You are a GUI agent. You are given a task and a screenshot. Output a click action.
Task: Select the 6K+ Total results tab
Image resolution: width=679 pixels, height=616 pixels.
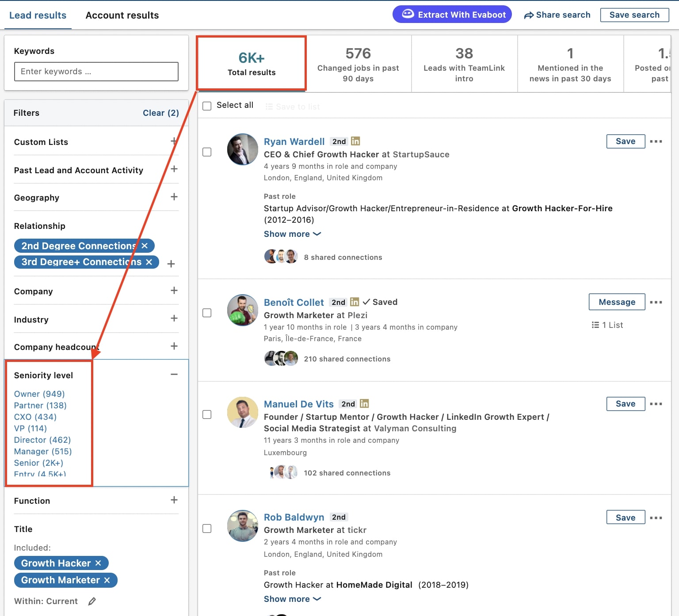coord(252,64)
